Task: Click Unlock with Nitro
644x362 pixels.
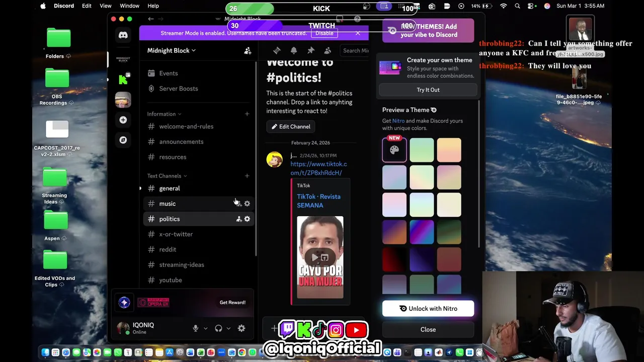Action: (x=428, y=309)
